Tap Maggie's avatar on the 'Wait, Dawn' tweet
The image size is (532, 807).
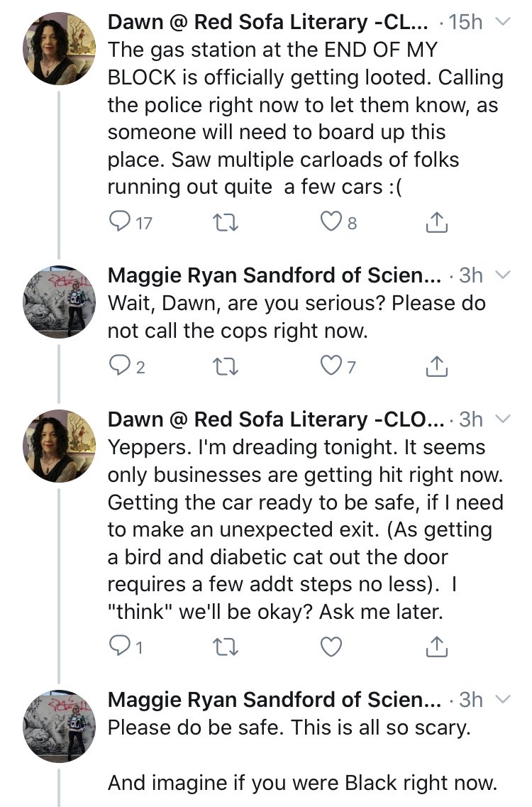59,302
